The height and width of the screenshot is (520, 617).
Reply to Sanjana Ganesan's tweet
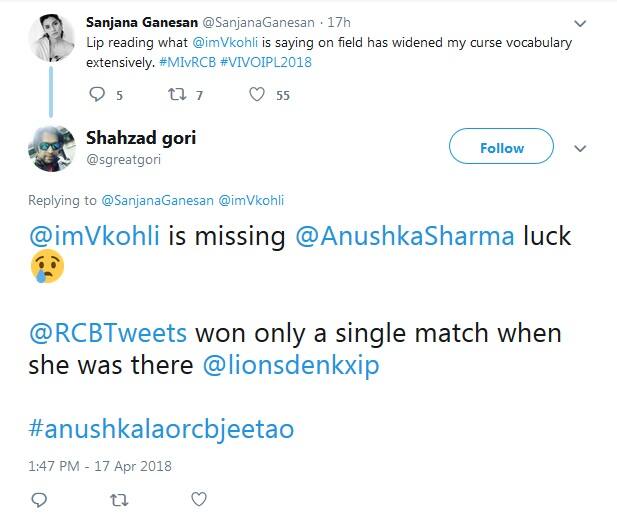pos(97,95)
